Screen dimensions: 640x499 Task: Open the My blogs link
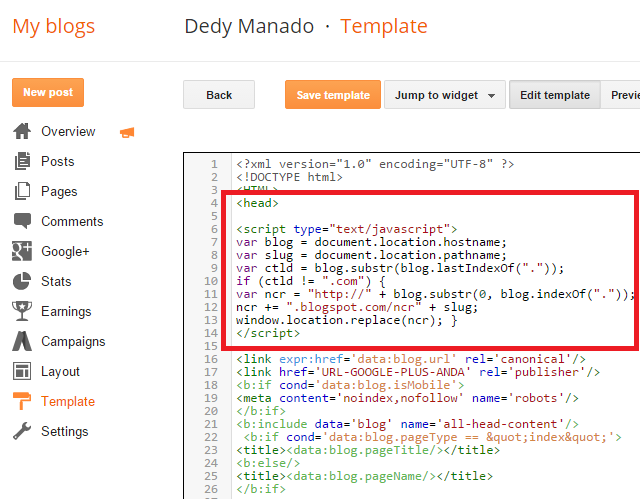click(x=53, y=27)
